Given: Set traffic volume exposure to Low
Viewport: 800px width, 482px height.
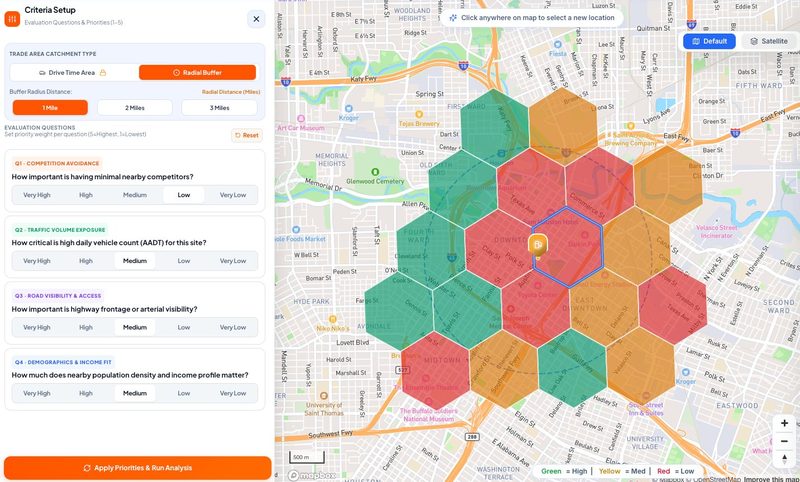Looking at the screenshot, I should pos(184,261).
